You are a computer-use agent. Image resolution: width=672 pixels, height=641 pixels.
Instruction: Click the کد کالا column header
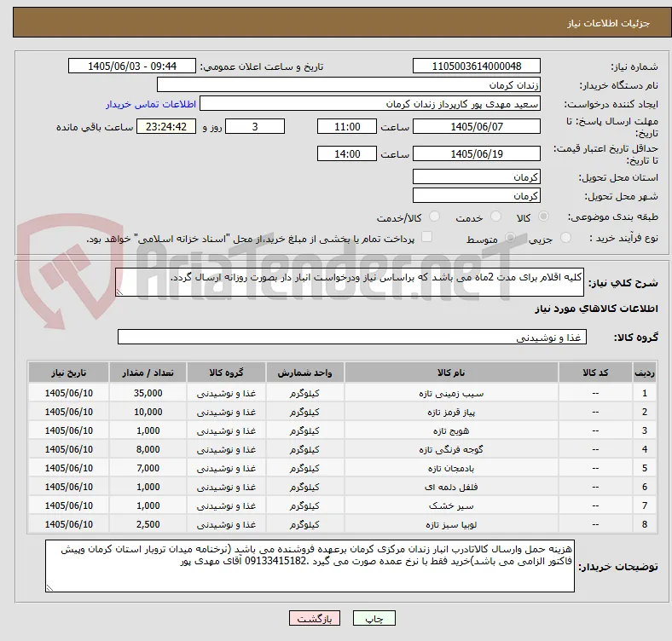(x=595, y=372)
